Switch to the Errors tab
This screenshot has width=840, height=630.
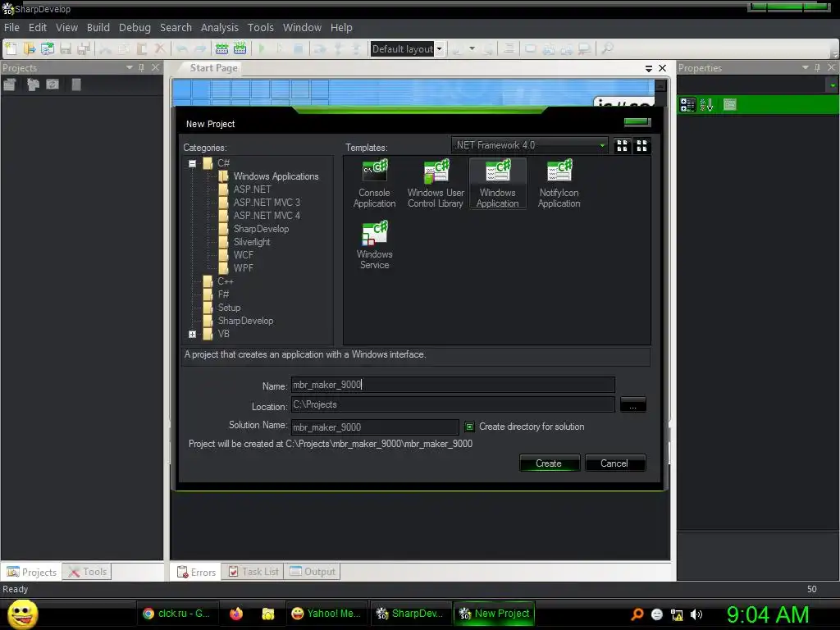pyautogui.click(x=197, y=572)
